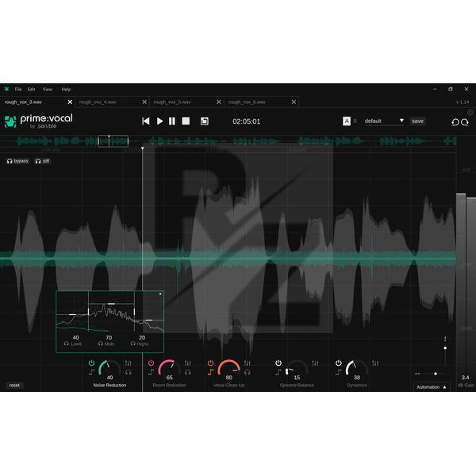
Task: Open Dynamics detail sliders icon
Action: [375, 363]
